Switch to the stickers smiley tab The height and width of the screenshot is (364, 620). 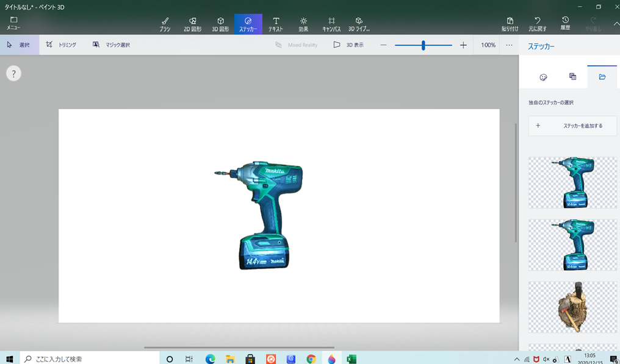pos(543,77)
